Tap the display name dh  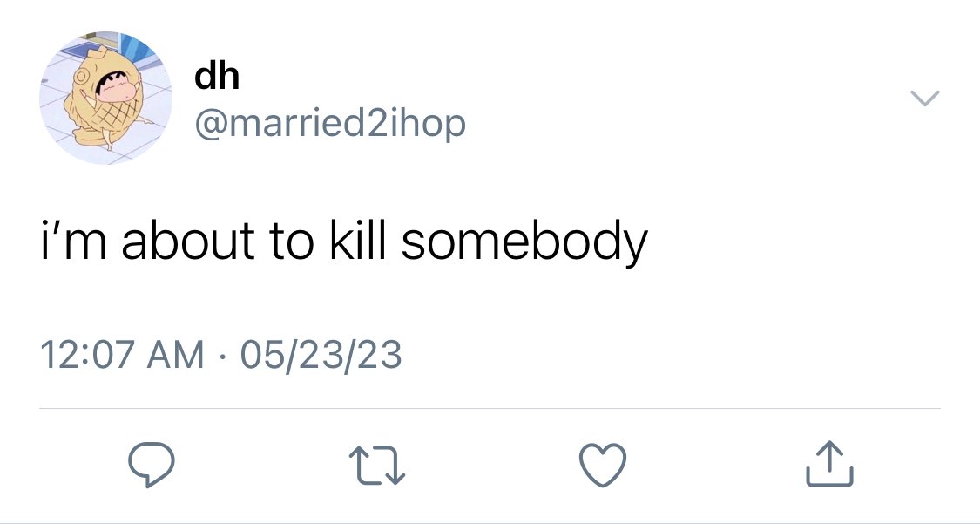point(217,76)
